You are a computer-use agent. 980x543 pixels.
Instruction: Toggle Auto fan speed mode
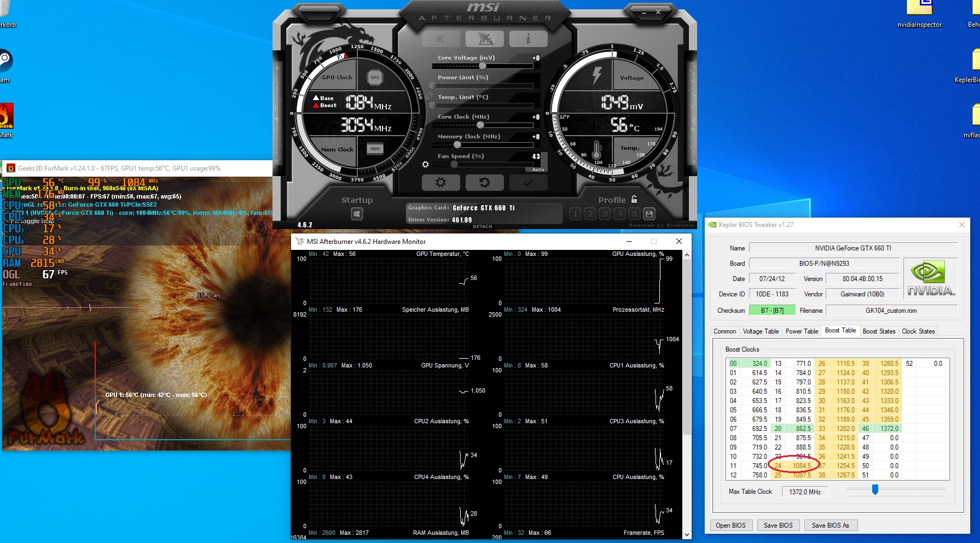(538, 170)
